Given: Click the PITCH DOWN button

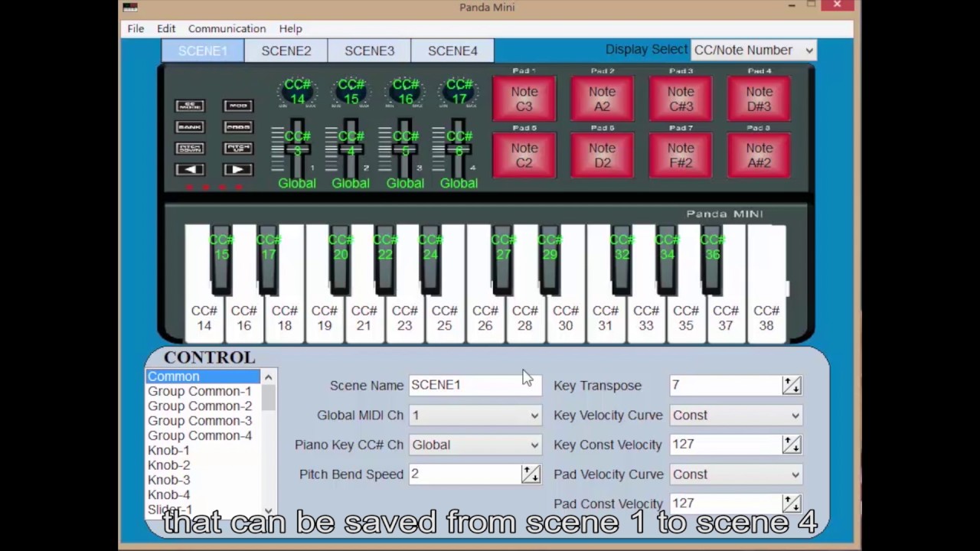Looking at the screenshot, I should coord(190,148).
